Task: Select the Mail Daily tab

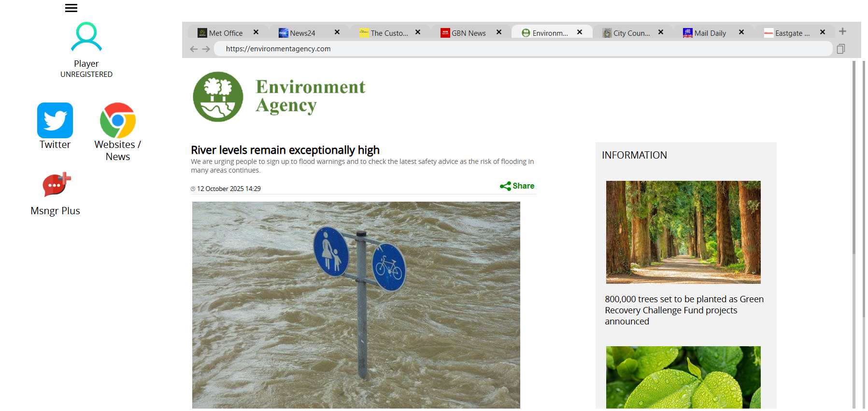Action: (x=710, y=33)
